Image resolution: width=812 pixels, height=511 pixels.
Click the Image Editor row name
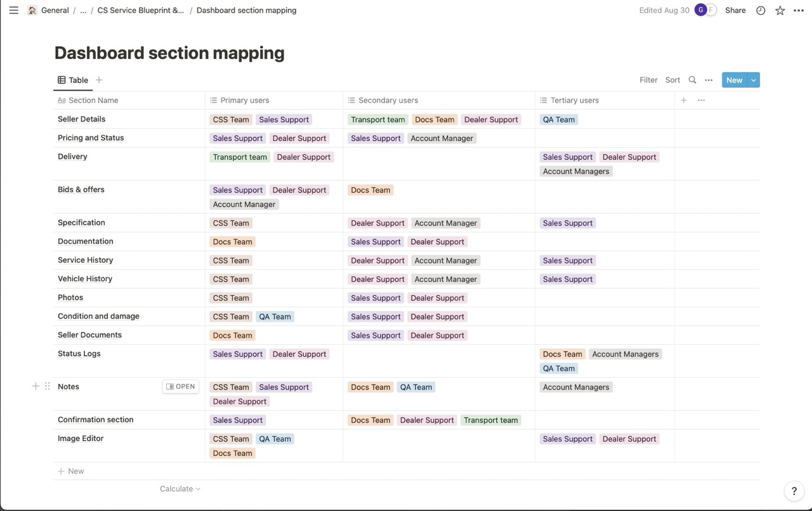(x=81, y=438)
